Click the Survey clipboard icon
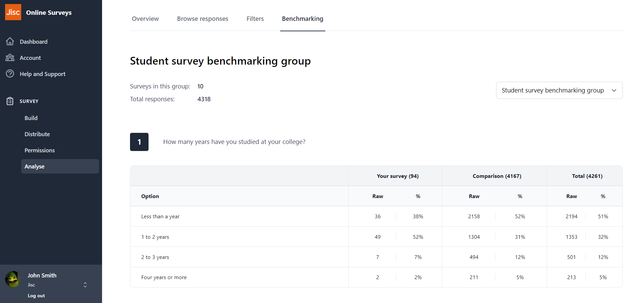This screenshot has height=303, width=644. click(10, 101)
